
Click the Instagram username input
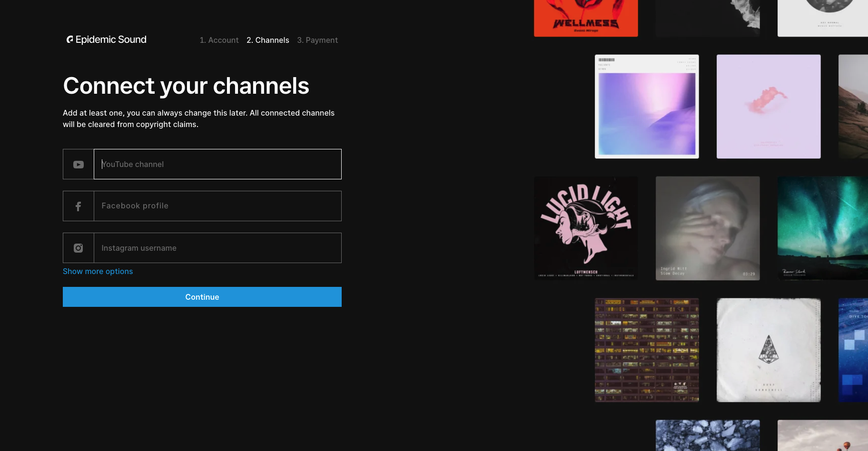(x=217, y=248)
